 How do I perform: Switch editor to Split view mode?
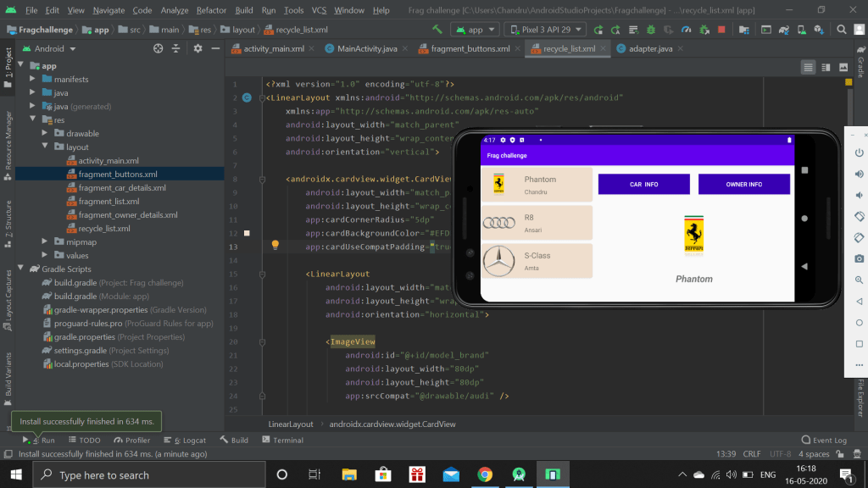click(826, 67)
